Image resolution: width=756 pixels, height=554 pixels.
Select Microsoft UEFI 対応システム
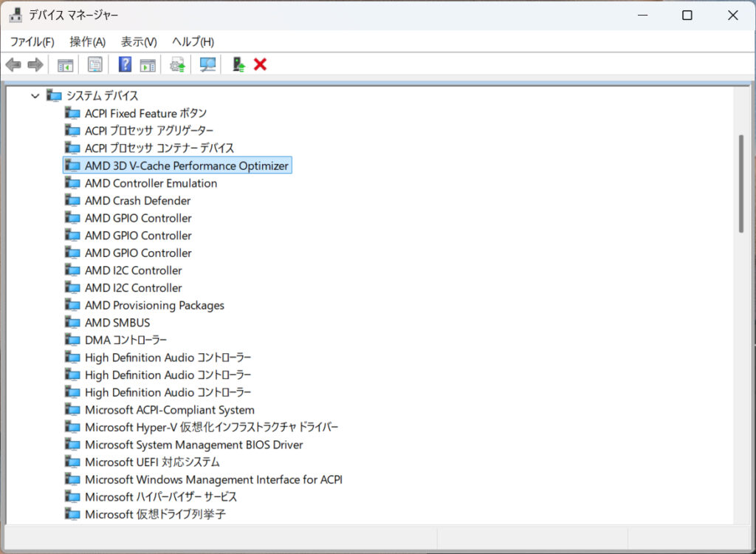coord(152,462)
